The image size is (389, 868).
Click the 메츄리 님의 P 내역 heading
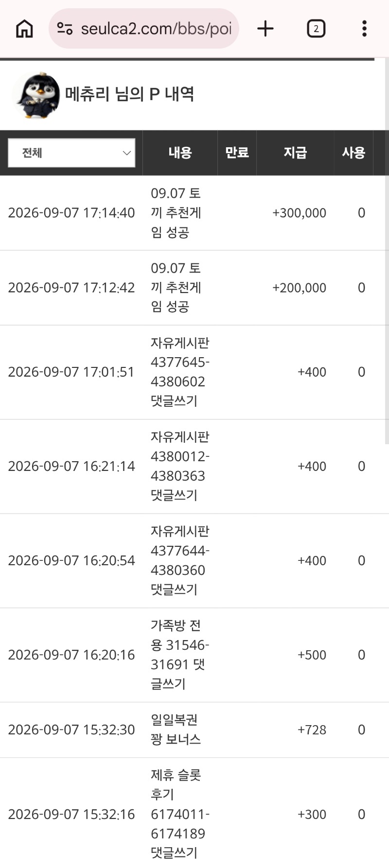[x=129, y=94]
